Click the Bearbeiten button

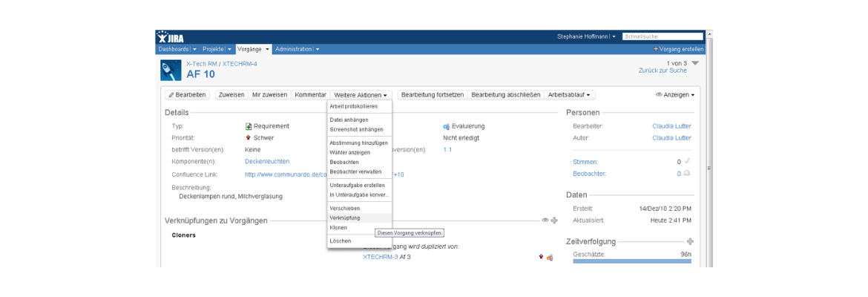(x=188, y=95)
